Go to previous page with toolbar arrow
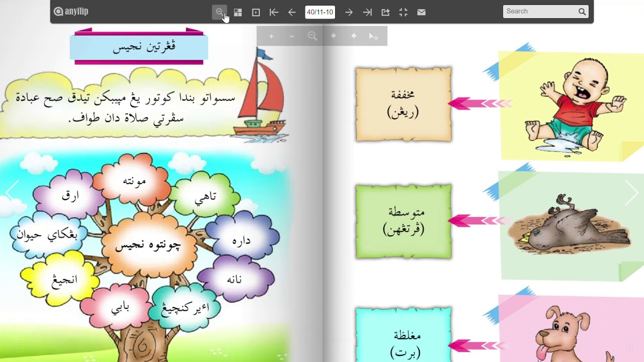The height and width of the screenshot is (362, 644). click(x=292, y=12)
